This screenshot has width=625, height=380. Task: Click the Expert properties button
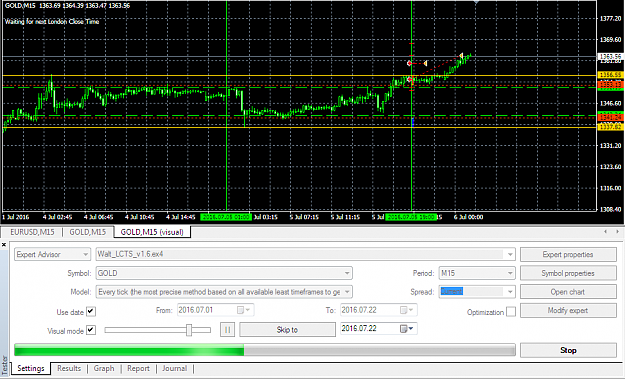pos(568,254)
